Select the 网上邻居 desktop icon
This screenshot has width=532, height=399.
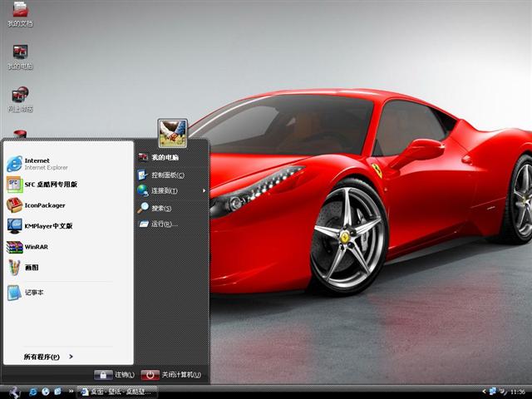[20, 100]
